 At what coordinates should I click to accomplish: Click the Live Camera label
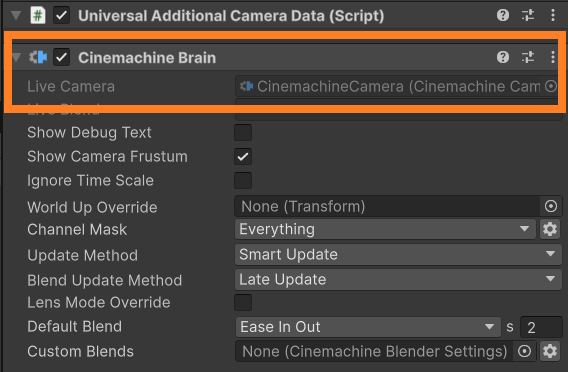click(71, 86)
